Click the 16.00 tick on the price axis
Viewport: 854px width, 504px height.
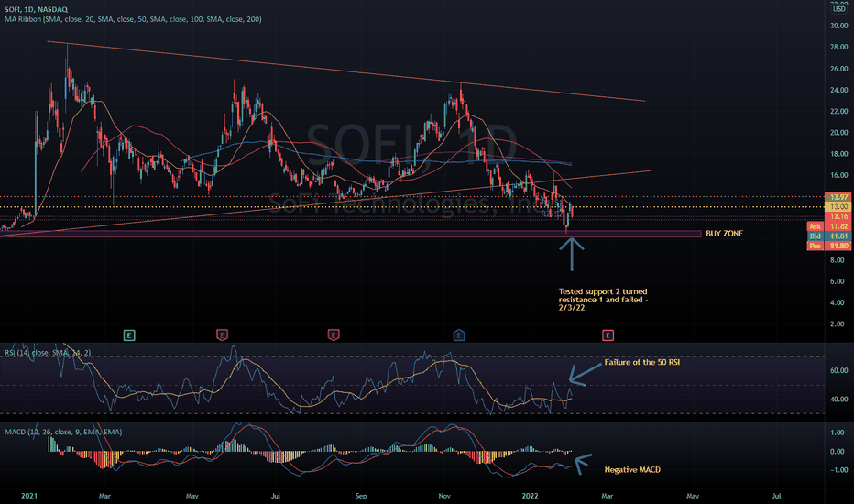838,175
